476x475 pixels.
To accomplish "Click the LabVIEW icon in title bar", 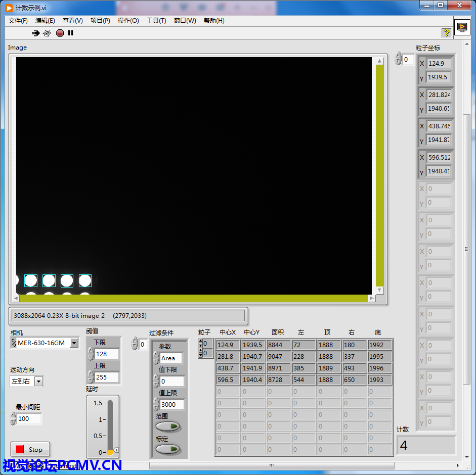I will point(9,8).
